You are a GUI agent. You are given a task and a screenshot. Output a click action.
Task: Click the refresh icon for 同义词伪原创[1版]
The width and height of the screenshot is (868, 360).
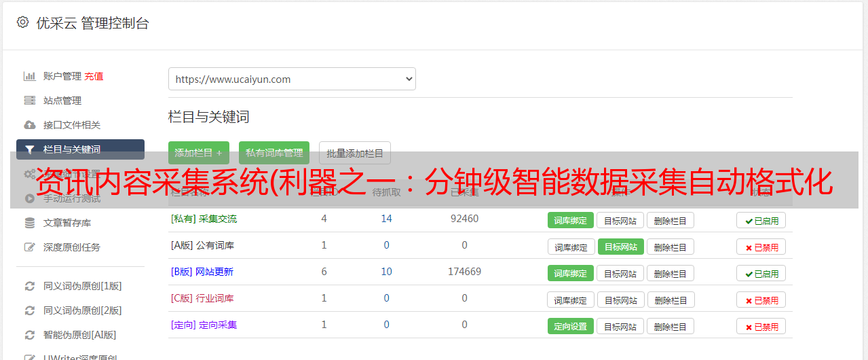[x=29, y=286]
